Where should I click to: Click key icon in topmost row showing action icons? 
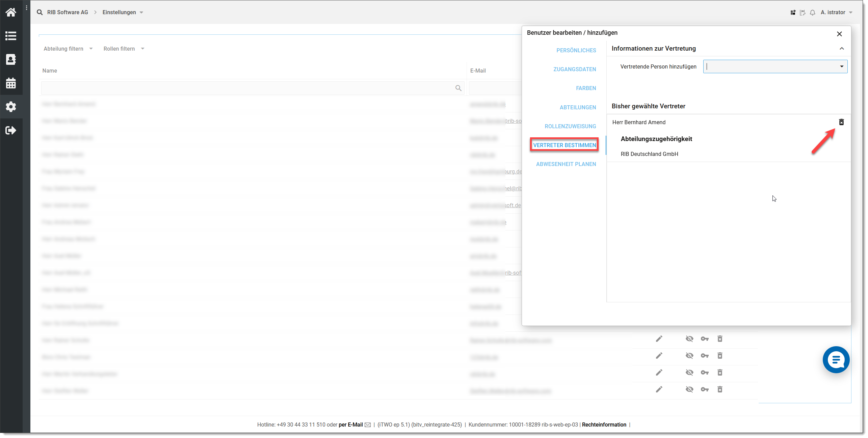[x=705, y=339]
